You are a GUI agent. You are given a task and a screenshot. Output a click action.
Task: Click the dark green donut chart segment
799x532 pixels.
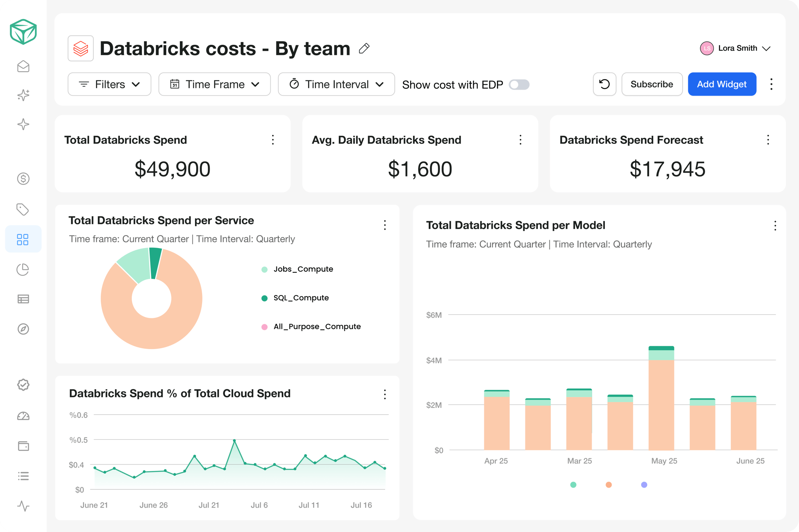pyautogui.click(x=155, y=263)
